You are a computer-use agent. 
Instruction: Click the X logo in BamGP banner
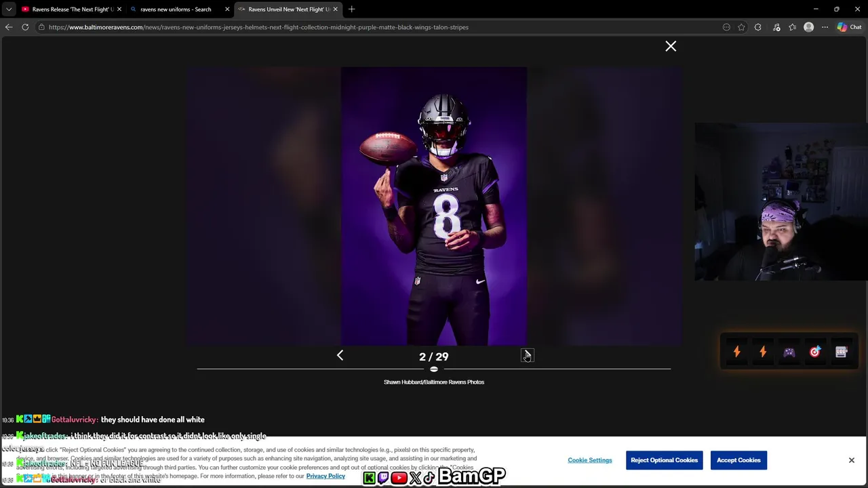(415, 478)
